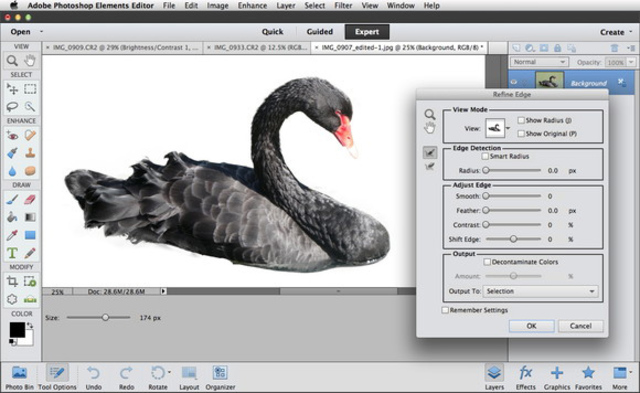
Task: Open the Filter menu
Action: point(343,6)
